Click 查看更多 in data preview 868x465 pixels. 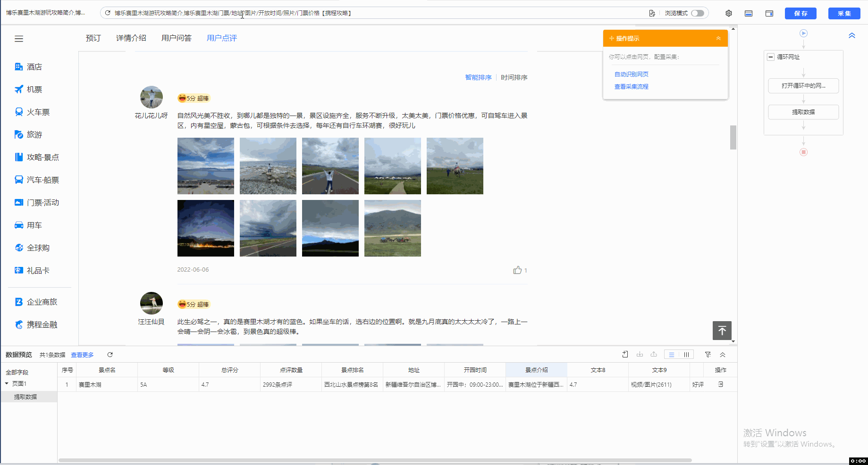(x=82, y=355)
